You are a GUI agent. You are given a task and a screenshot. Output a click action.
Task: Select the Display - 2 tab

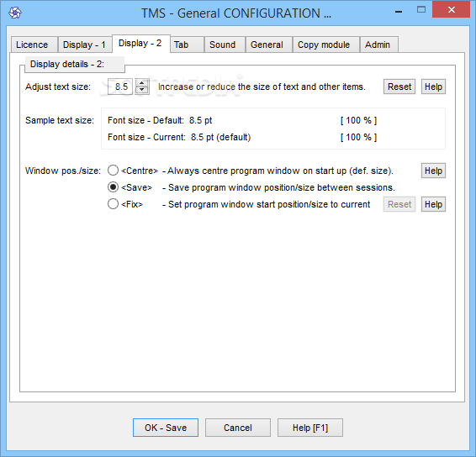click(x=140, y=44)
